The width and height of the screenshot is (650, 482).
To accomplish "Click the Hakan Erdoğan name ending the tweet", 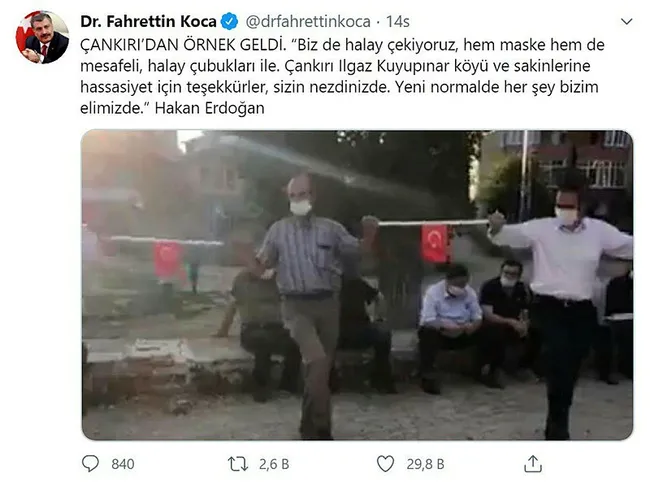I will point(209,108).
